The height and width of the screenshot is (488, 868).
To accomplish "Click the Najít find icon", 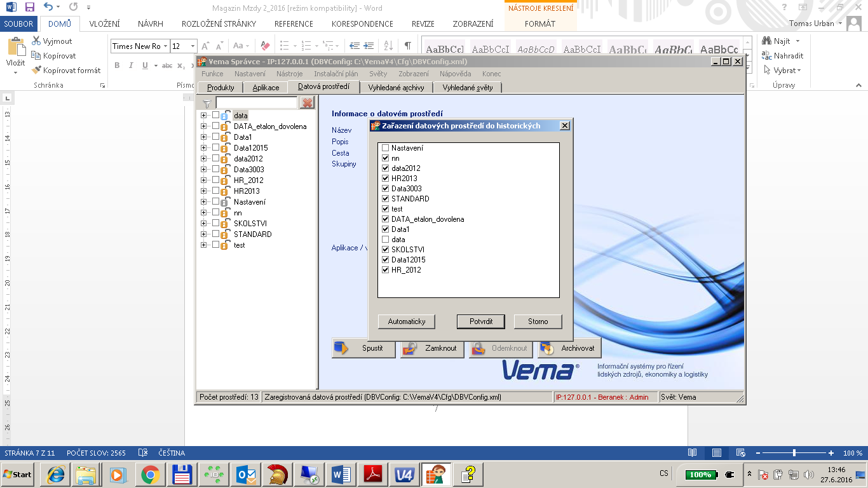I will point(767,41).
